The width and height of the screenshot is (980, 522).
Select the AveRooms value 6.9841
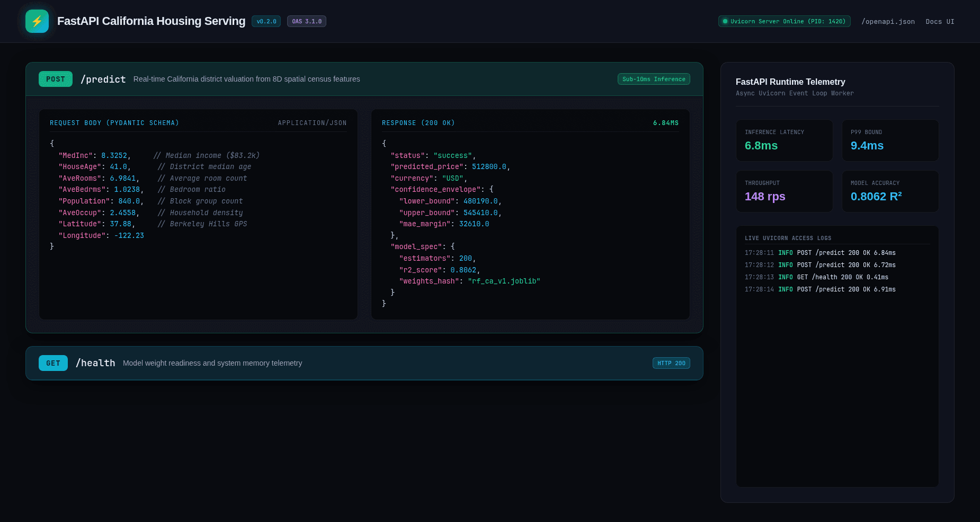(x=123, y=179)
